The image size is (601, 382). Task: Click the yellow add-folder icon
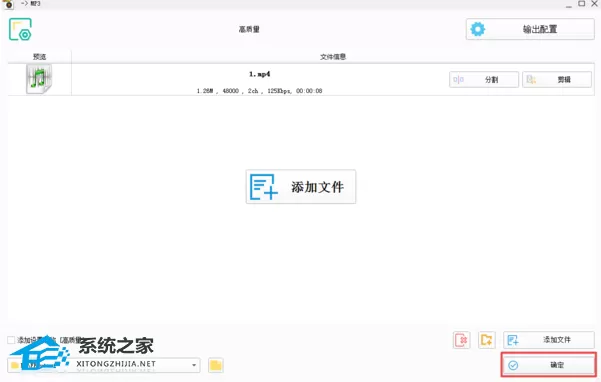click(487, 340)
